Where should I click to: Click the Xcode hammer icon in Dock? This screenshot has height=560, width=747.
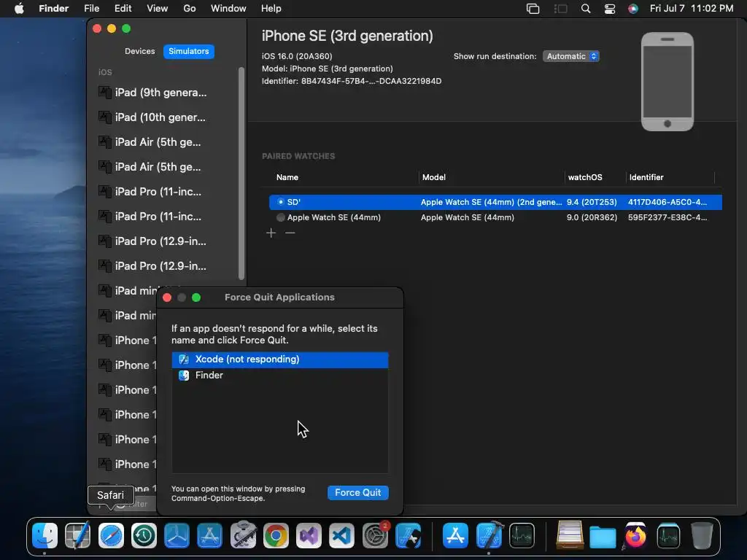(x=489, y=536)
